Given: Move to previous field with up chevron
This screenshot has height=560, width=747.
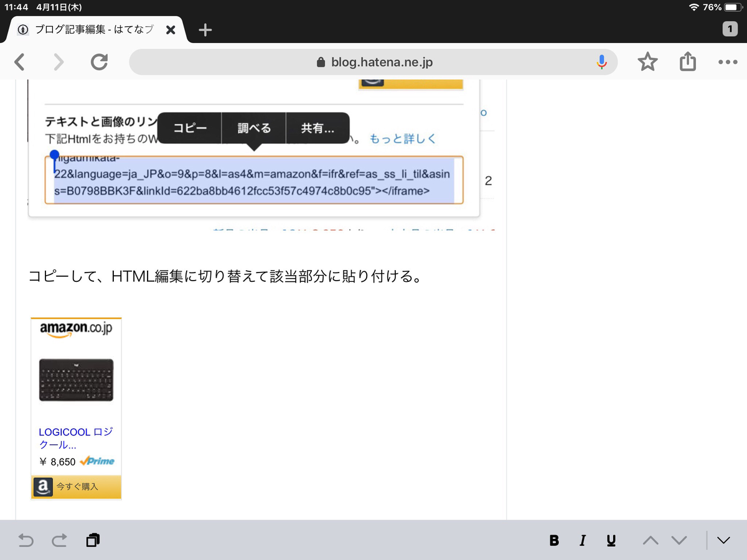Looking at the screenshot, I should 650,540.
